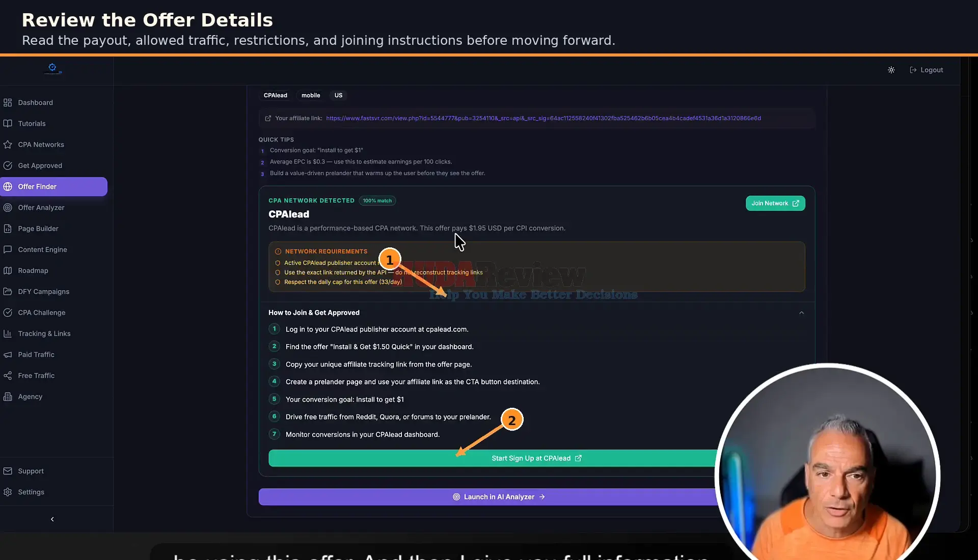The image size is (978, 560).
Task: Click 'Create a prelander page' step text
Action: (413, 382)
